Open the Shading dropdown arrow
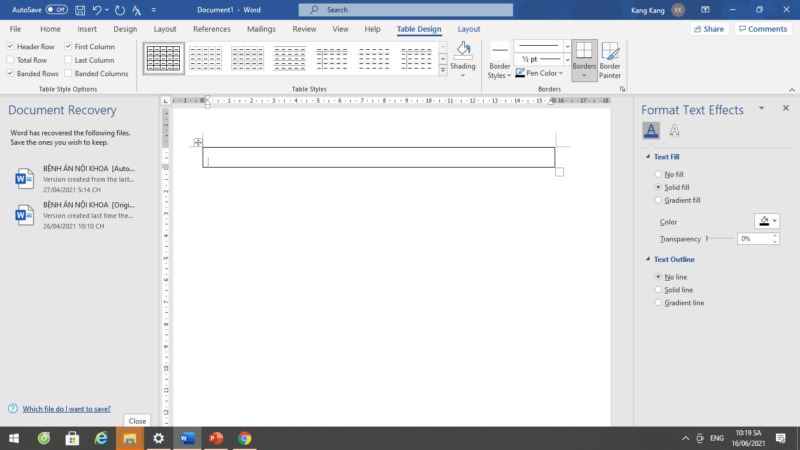Screen dimensions: 800x450 (x=463, y=76)
